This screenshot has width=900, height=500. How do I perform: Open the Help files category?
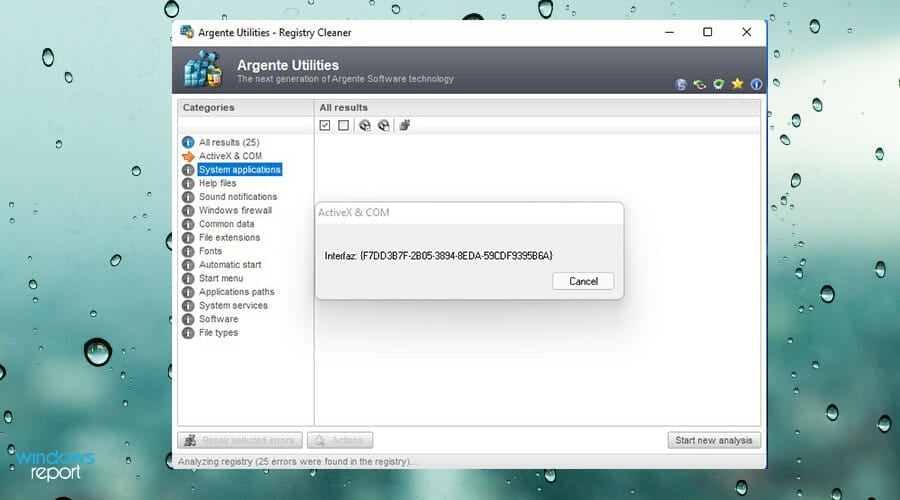click(218, 183)
